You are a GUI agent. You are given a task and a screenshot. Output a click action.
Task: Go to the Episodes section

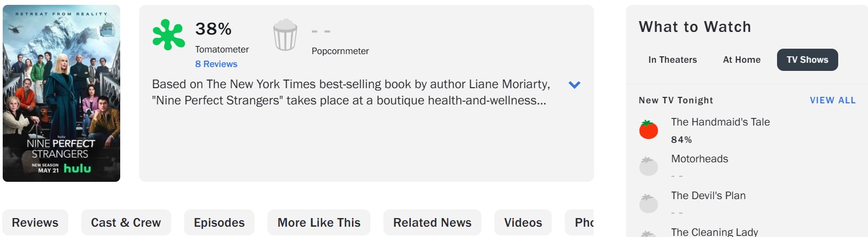point(219,222)
